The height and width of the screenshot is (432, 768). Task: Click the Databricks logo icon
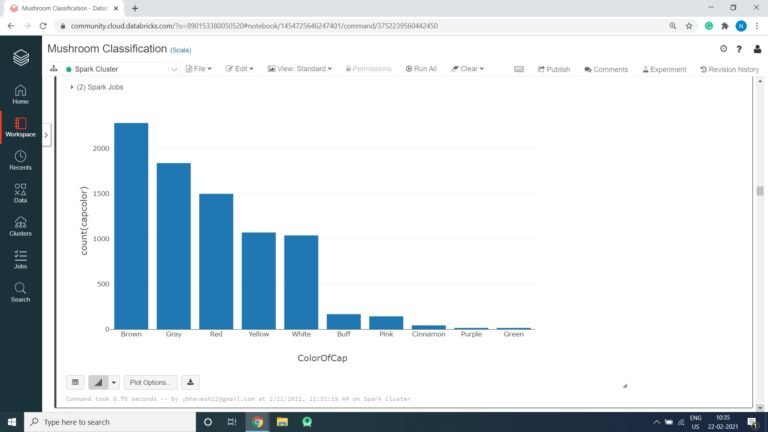pos(21,57)
